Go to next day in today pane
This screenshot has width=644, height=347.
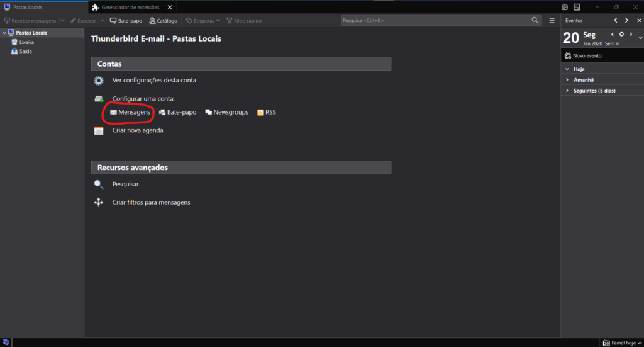click(631, 35)
